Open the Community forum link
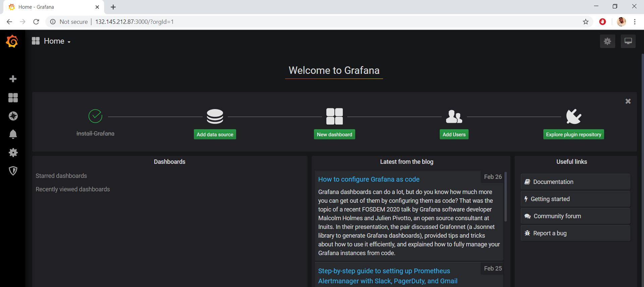Image resolution: width=644 pixels, height=287 pixels. (x=576, y=216)
